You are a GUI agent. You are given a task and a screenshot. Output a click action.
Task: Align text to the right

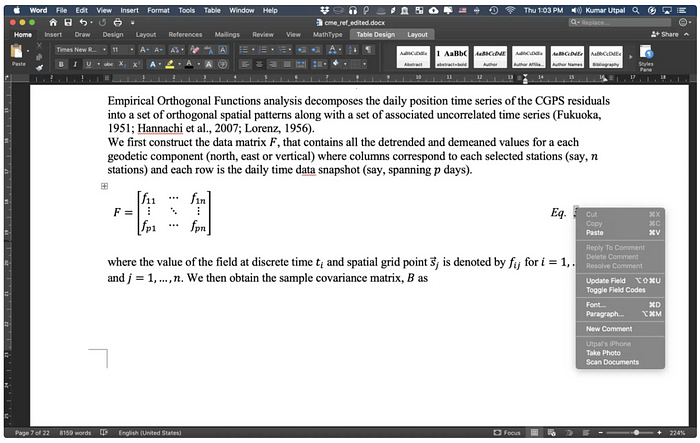click(273, 64)
